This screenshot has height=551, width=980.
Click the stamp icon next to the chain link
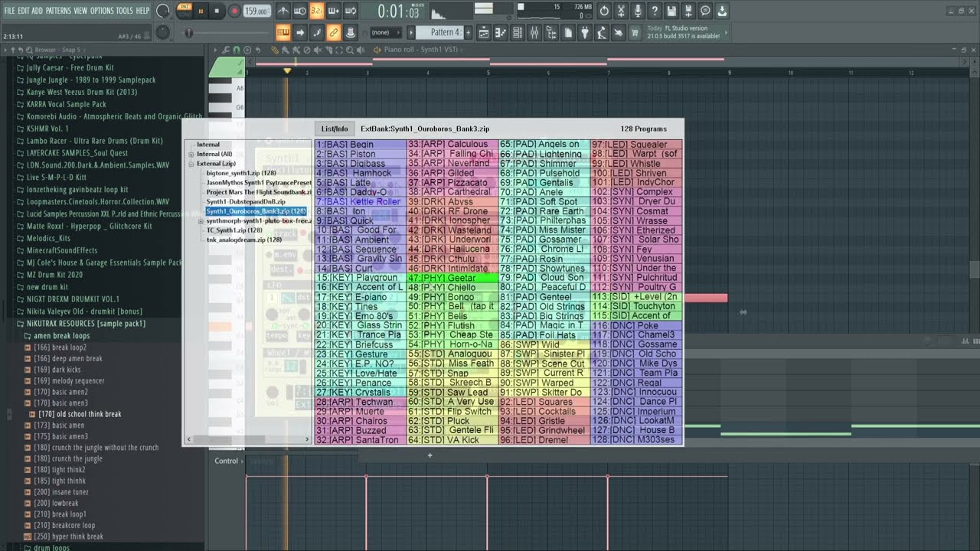[351, 32]
